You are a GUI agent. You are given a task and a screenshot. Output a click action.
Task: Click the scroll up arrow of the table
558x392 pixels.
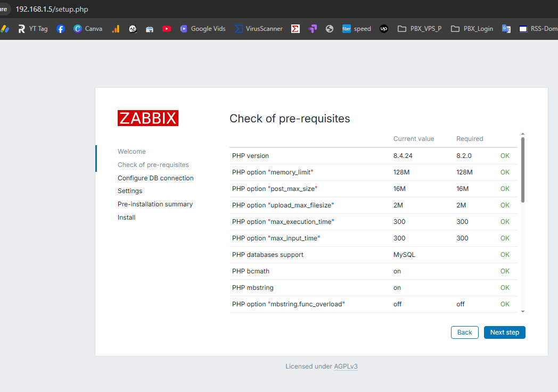click(x=523, y=134)
